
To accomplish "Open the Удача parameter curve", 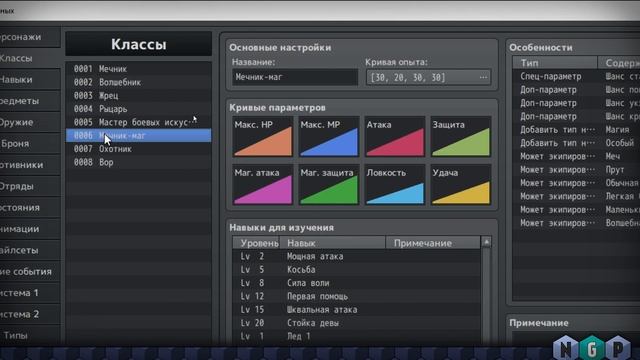I will (461, 184).
